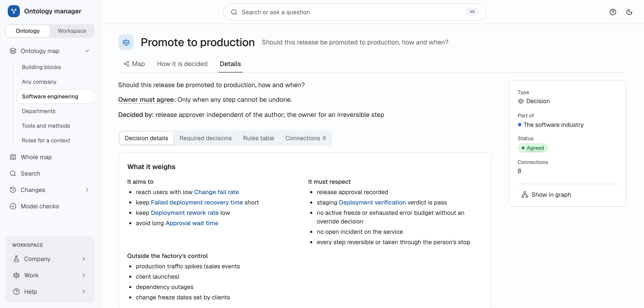Click The software industry link

pyautogui.click(x=554, y=125)
